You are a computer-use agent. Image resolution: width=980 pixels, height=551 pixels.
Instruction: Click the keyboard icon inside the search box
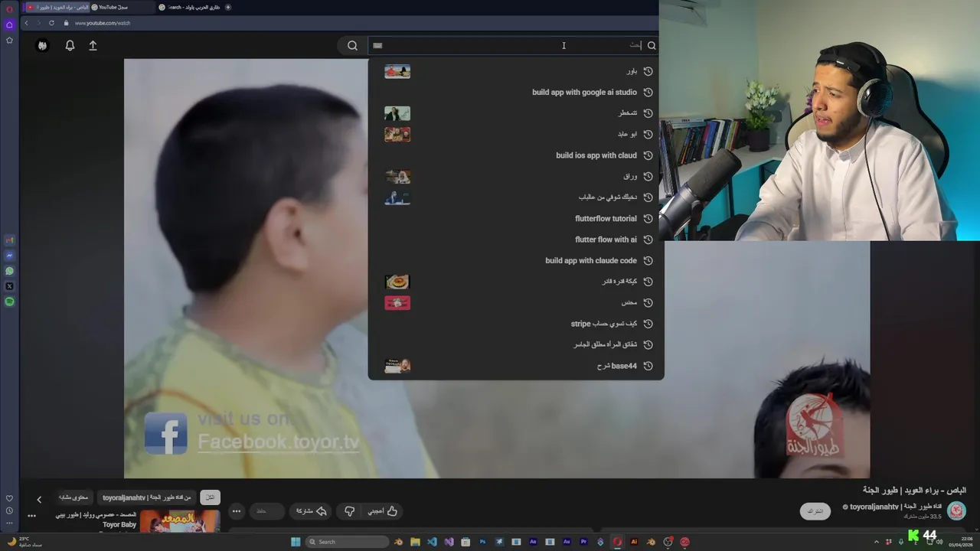pyautogui.click(x=377, y=45)
